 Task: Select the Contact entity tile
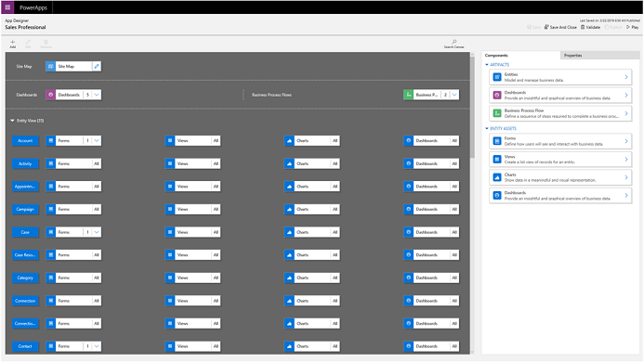(25, 346)
